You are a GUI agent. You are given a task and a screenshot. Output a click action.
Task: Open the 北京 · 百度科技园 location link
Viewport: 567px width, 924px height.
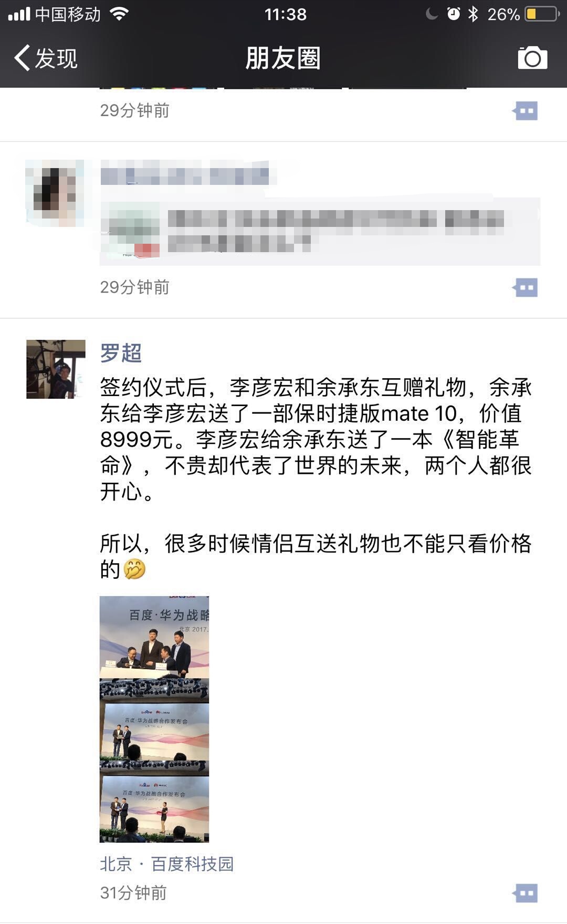coord(166,864)
